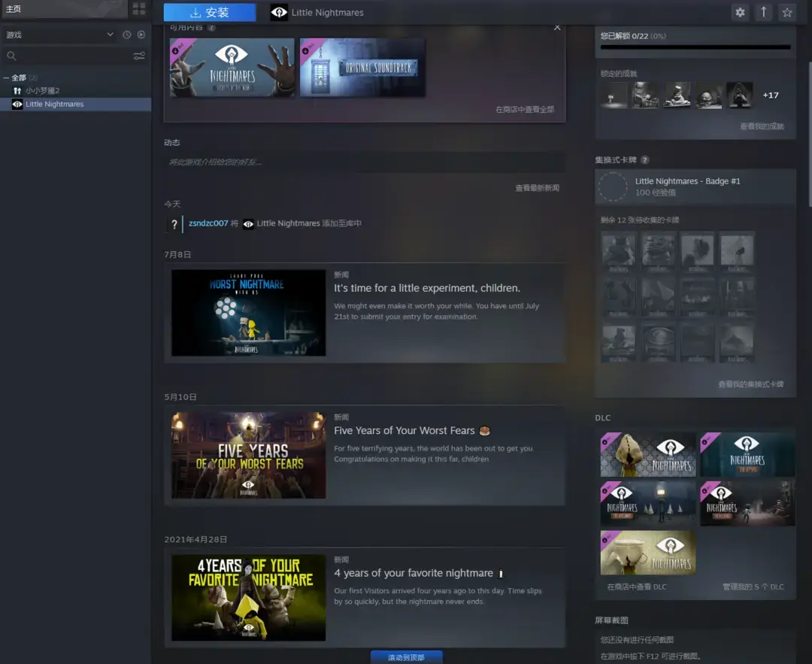This screenshot has height=664, width=812.
Task: Filter by ready-to-play using the play icon
Action: pos(141,35)
